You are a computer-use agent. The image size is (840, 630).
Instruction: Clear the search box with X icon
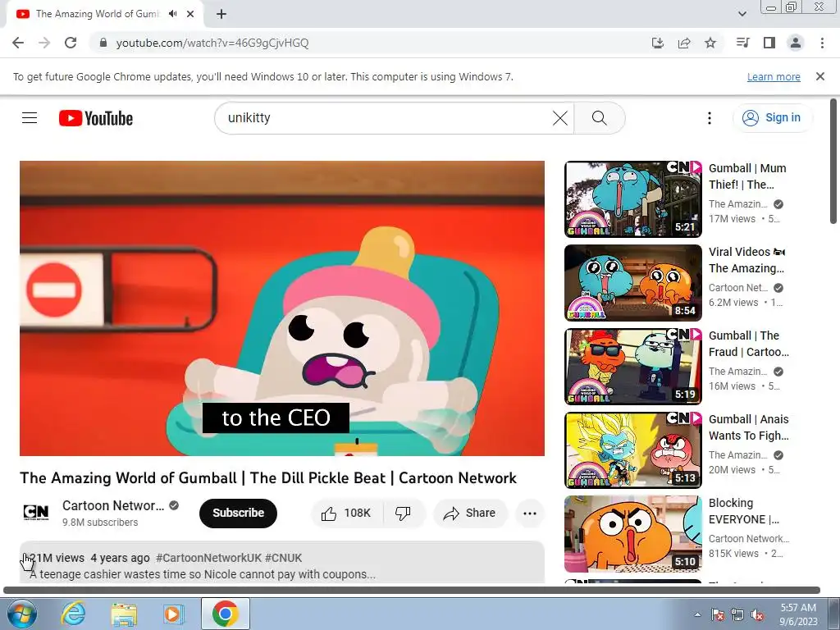click(559, 118)
